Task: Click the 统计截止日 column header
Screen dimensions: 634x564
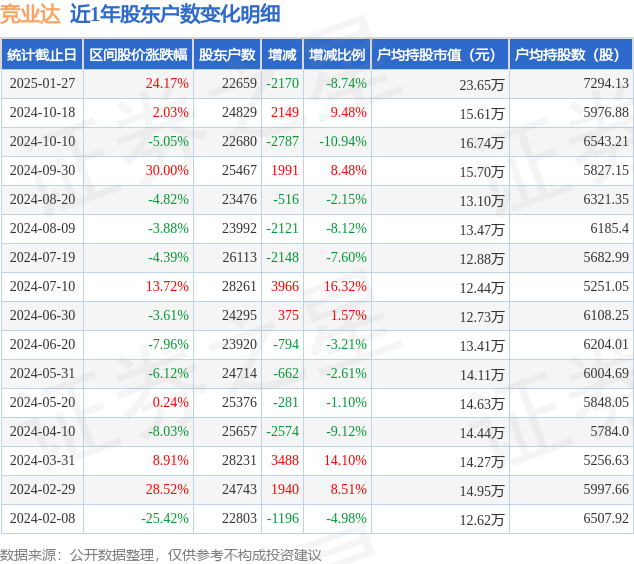Action: (42, 55)
